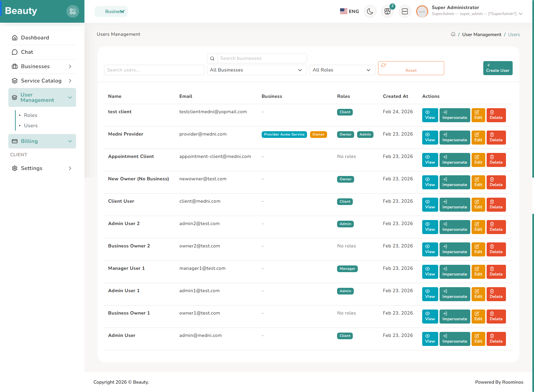
Task: Open Billing from the sidebar card icon
Action: [x=15, y=141]
